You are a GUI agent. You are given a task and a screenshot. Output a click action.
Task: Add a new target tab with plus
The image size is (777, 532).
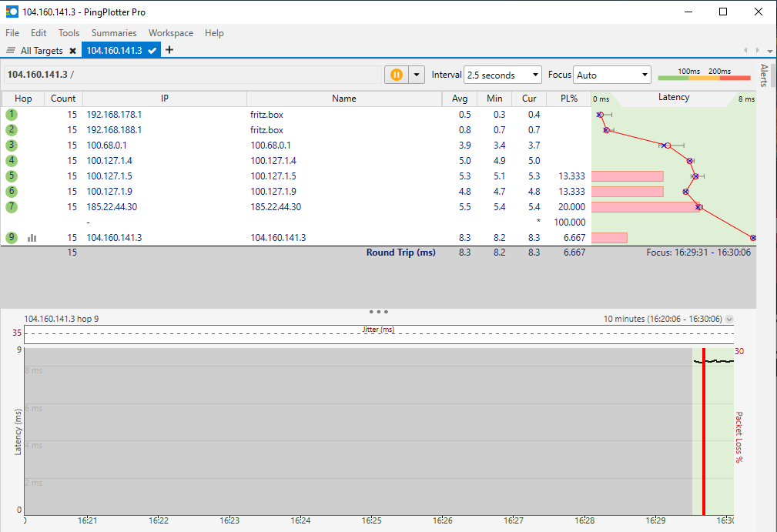(x=169, y=49)
